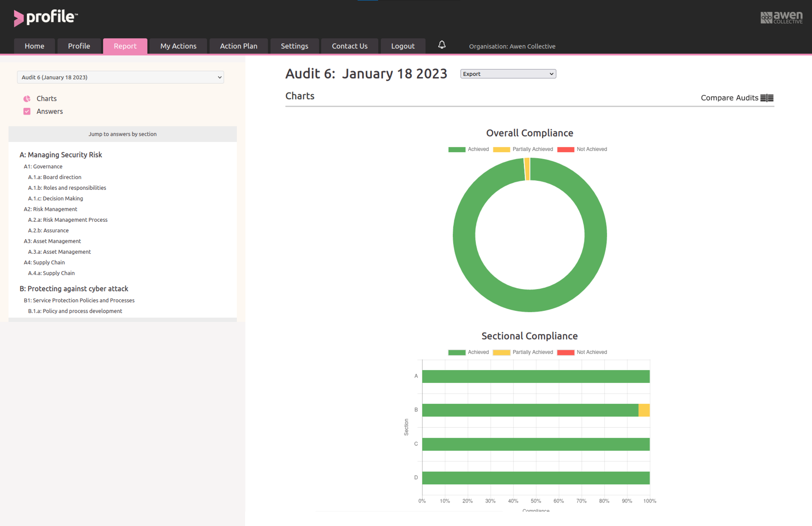Jump to A4: Supply Chain heading
The width and height of the screenshot is (812, 526).
(x=44, y=262)
